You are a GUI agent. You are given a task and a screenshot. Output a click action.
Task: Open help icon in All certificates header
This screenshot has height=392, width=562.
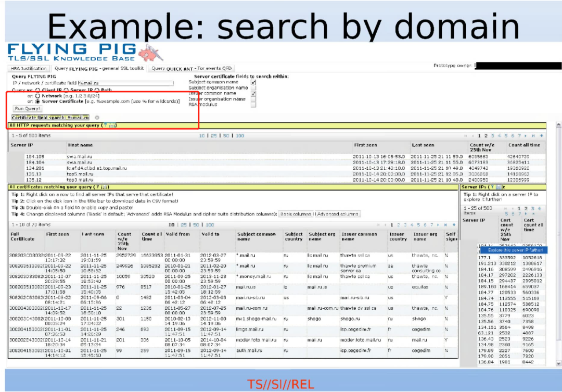(x=97, y=187)
